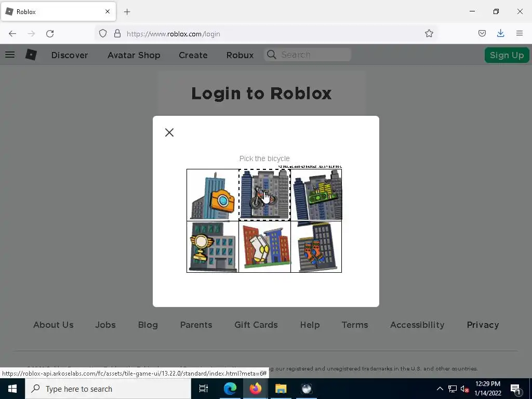The width and height of the screenshot is (532, 399).
Task: Open the Blog footer link
Action: point(148,325)
